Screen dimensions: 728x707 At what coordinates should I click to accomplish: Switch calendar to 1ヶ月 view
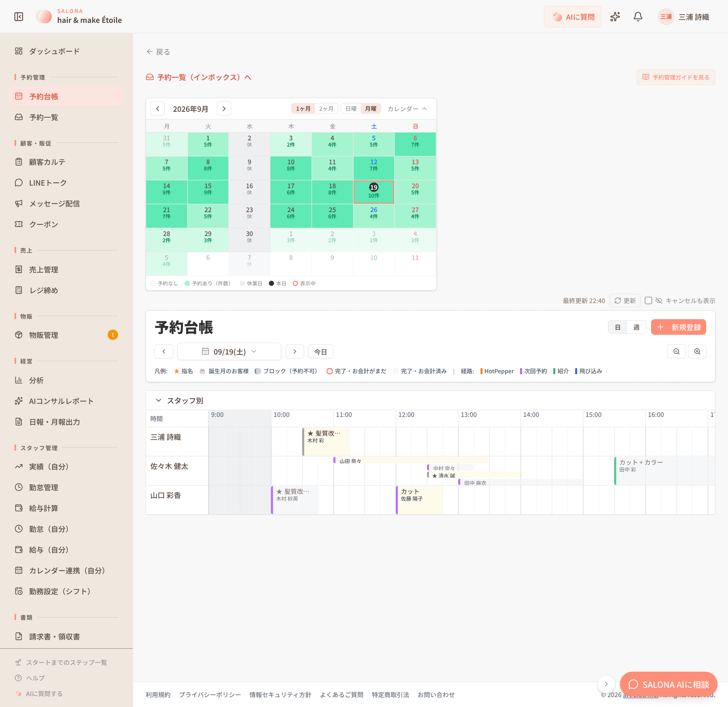(303, 108)
